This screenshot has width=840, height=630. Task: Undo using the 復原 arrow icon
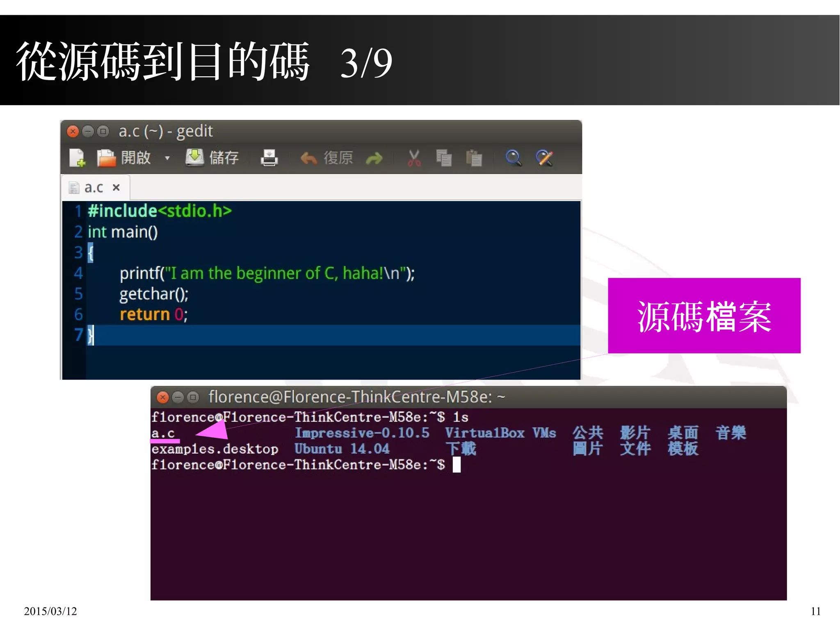click(308, 158)
